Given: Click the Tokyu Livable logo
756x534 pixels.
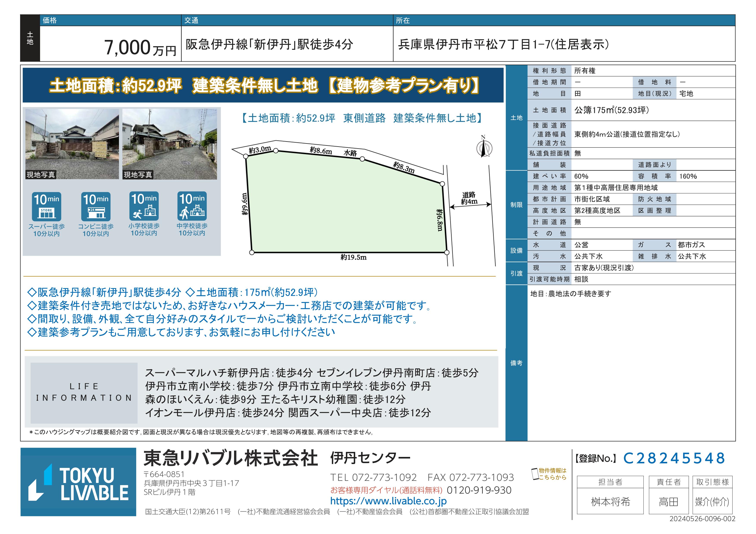Looking at the screenshot, I should pyautogui.click(x=78, y=482).
